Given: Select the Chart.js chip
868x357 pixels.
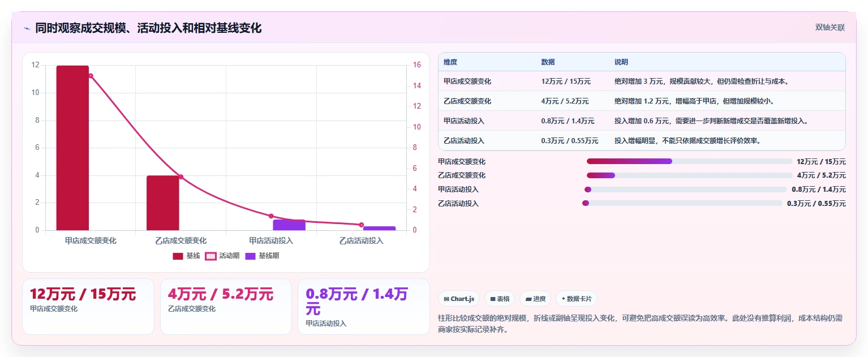Looking at the screenshot, I should (459, 299).
